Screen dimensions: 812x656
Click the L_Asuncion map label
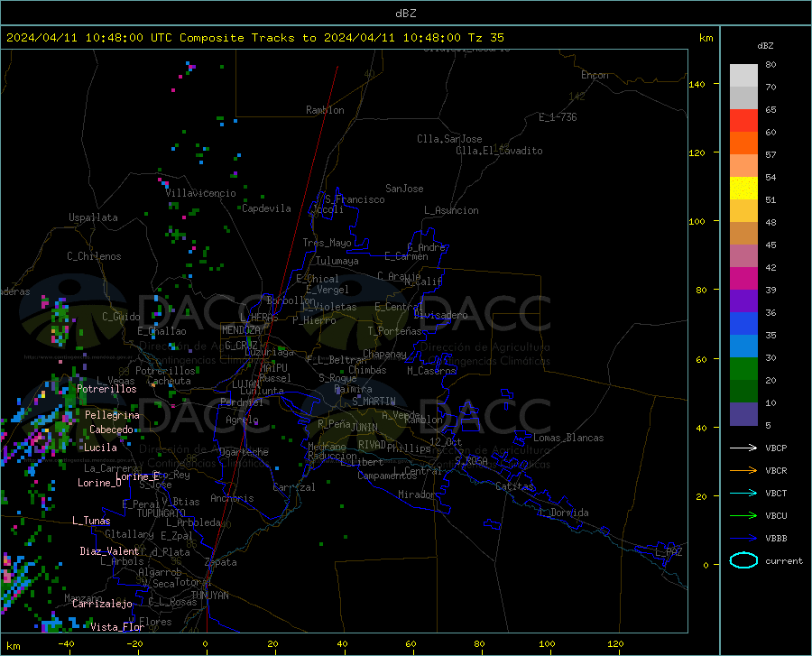tap(452, 210)
